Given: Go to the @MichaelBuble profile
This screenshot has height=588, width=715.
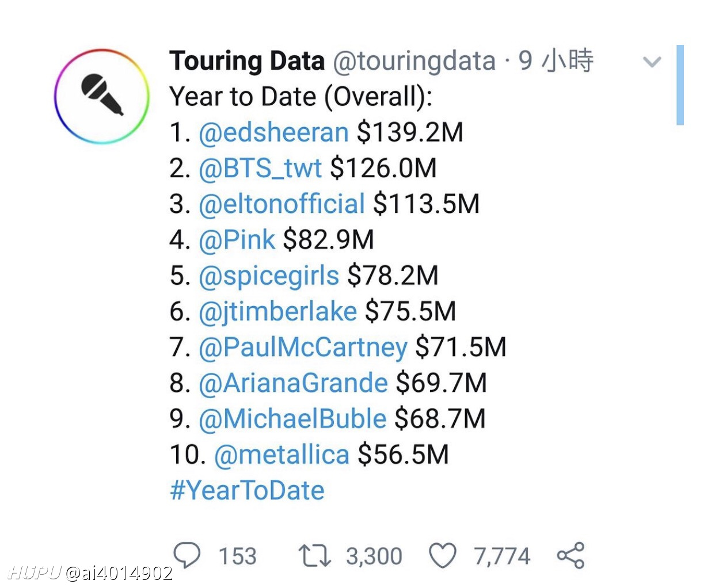Looking at the screenshot, I should point(292,419).
